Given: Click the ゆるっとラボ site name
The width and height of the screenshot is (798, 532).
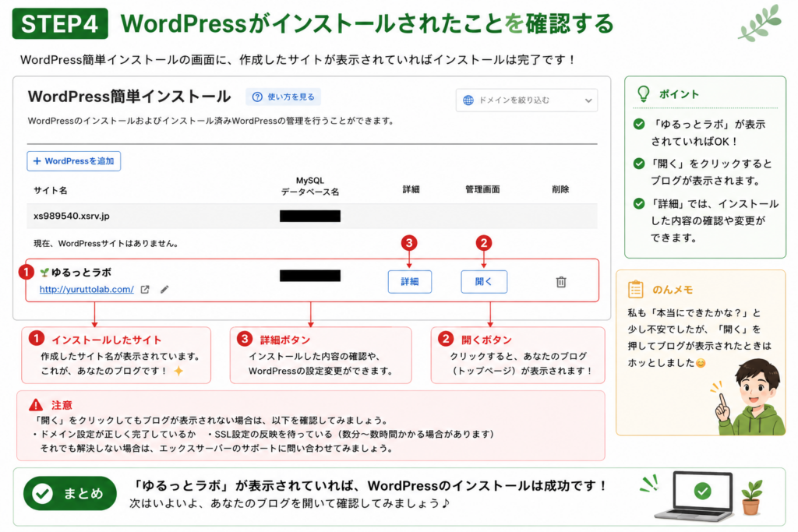Looking at the screenshot, I should point(81,273).
